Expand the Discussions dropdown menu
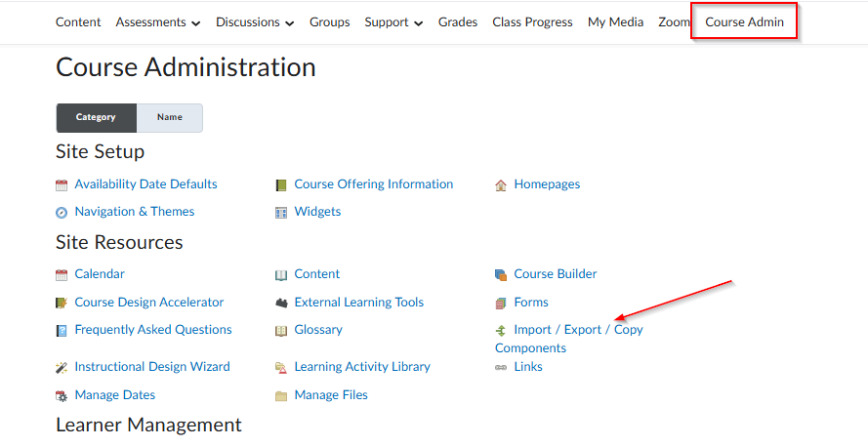The height and width of the screenshot is (447, 868). coord(255,22)
